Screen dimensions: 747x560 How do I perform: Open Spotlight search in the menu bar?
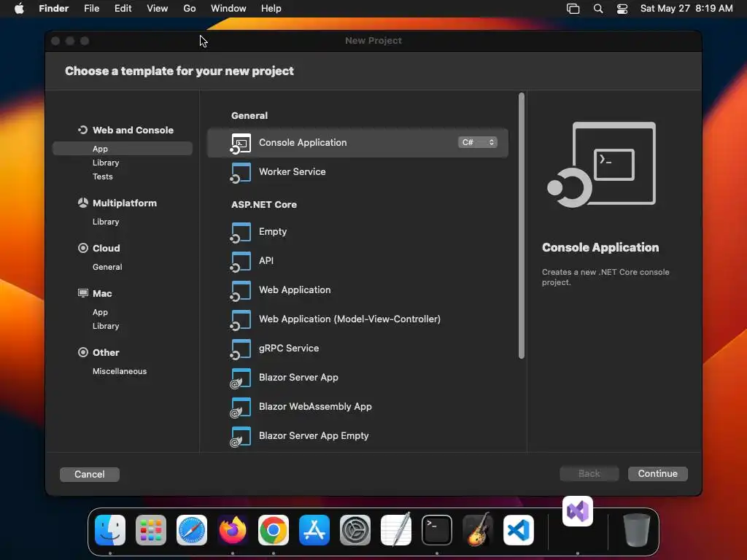click(x=598, y=9)
